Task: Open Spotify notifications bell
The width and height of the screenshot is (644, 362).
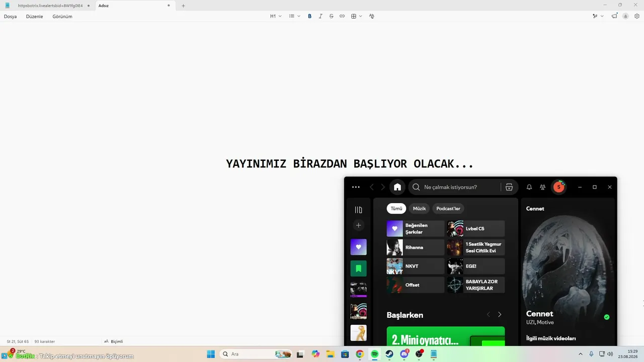Action: [x=529, y=187]
